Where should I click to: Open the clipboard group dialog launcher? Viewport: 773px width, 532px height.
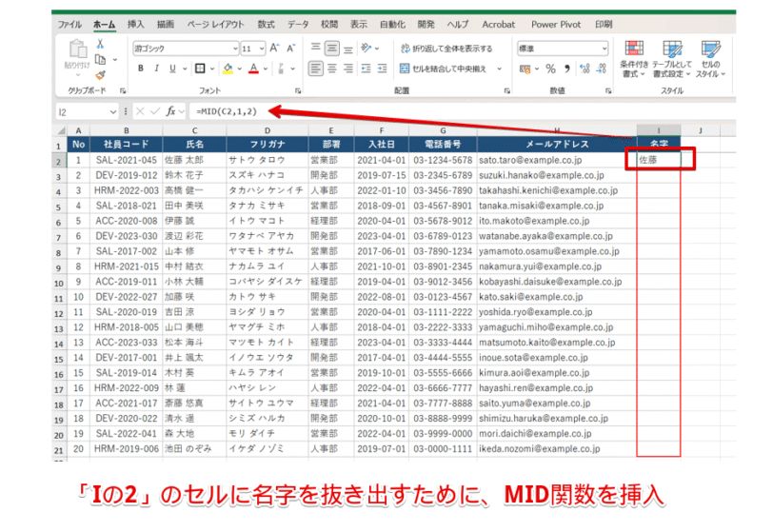(123, 90)
